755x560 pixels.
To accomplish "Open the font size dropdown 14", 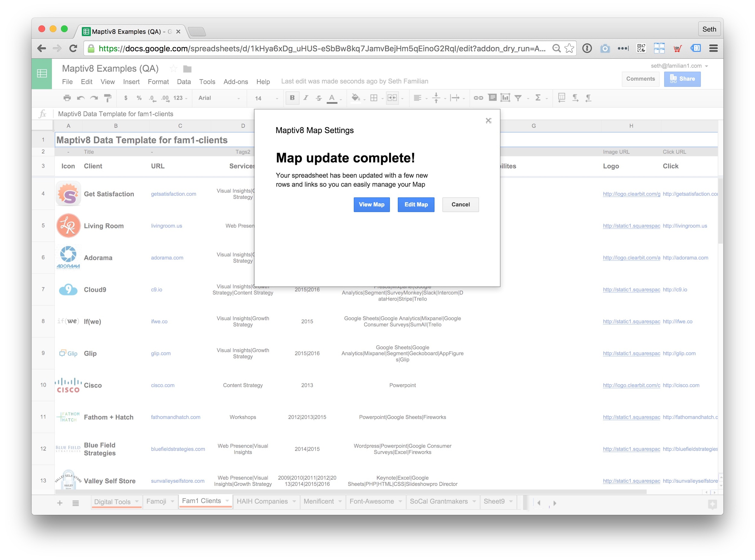I will tap(266, 98).
